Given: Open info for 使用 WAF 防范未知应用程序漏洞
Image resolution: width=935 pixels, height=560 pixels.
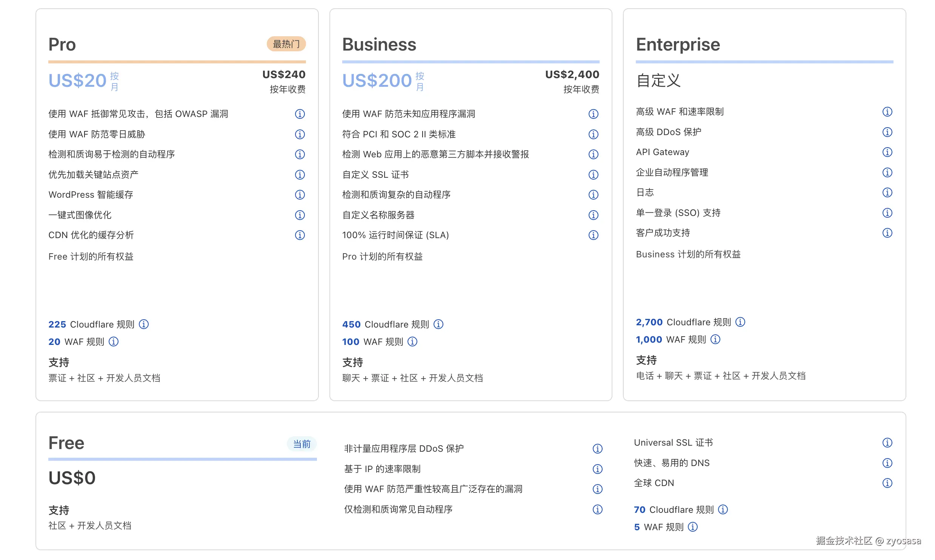Looking at the screenshot, I should click(594, 114).
